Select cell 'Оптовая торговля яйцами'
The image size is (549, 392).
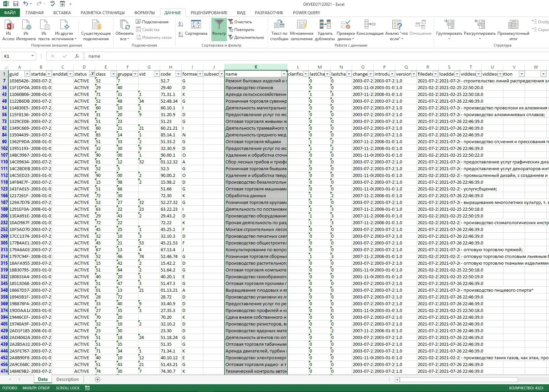click(256, 141)
